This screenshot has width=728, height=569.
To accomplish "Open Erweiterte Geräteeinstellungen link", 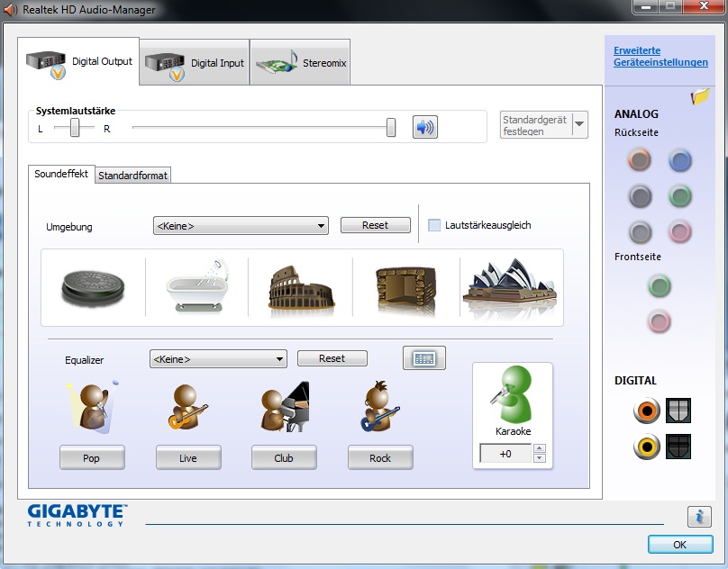I will 660,56.
